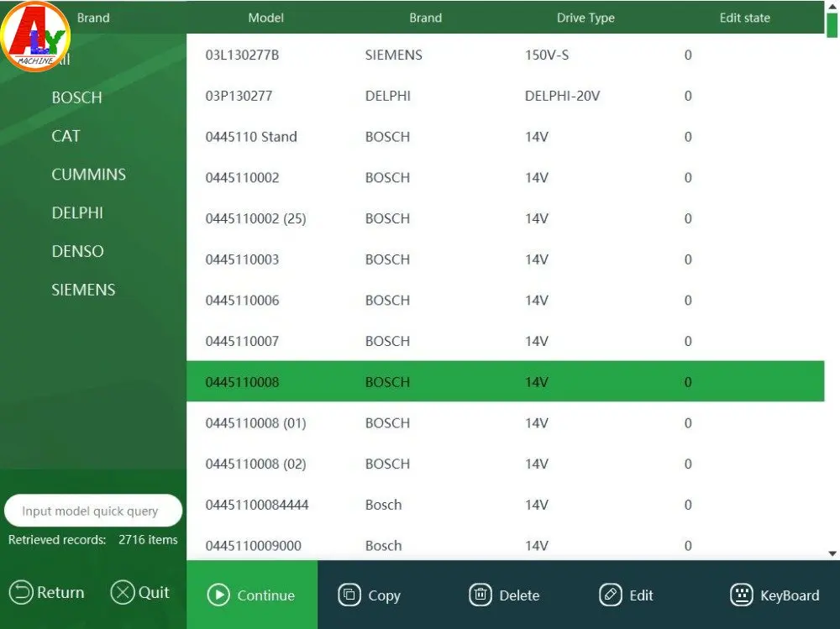
Task: Click scrollbar down arrow at bottom right
Action: (x=832, y=553)
